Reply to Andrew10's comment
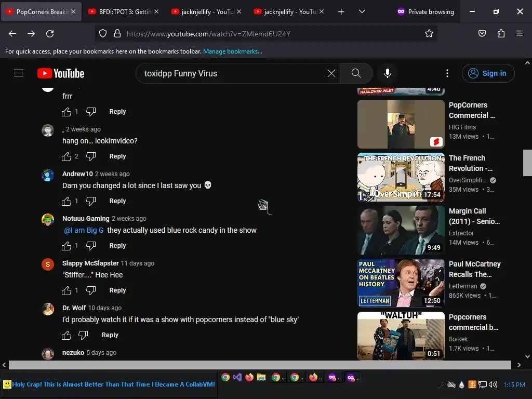This screenshot has width=532, height=399. (117, 201)
